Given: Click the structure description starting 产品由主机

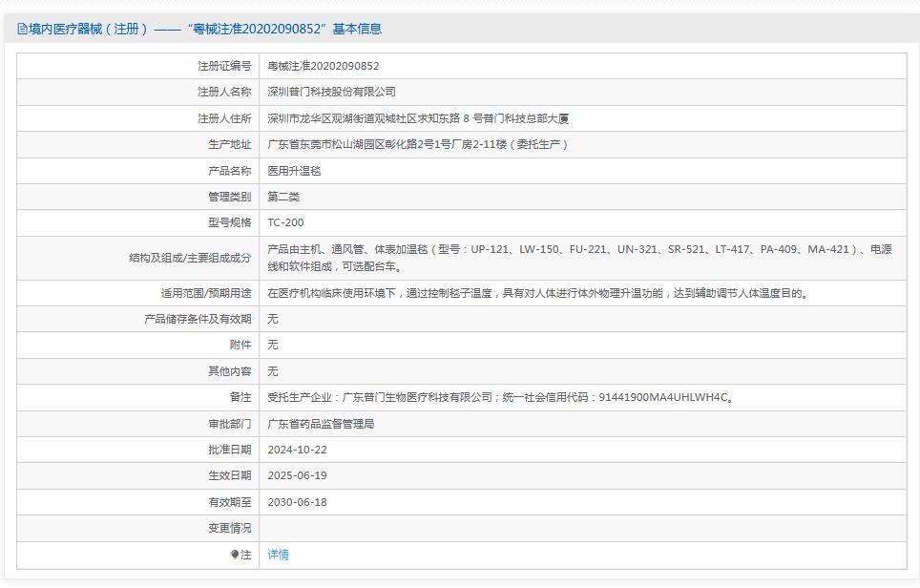Looking at the screenshot, I should [579, 258].
